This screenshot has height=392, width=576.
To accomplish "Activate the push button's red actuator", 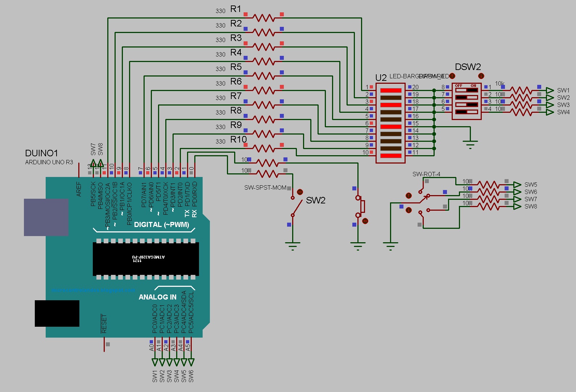I will coord(365,221).
